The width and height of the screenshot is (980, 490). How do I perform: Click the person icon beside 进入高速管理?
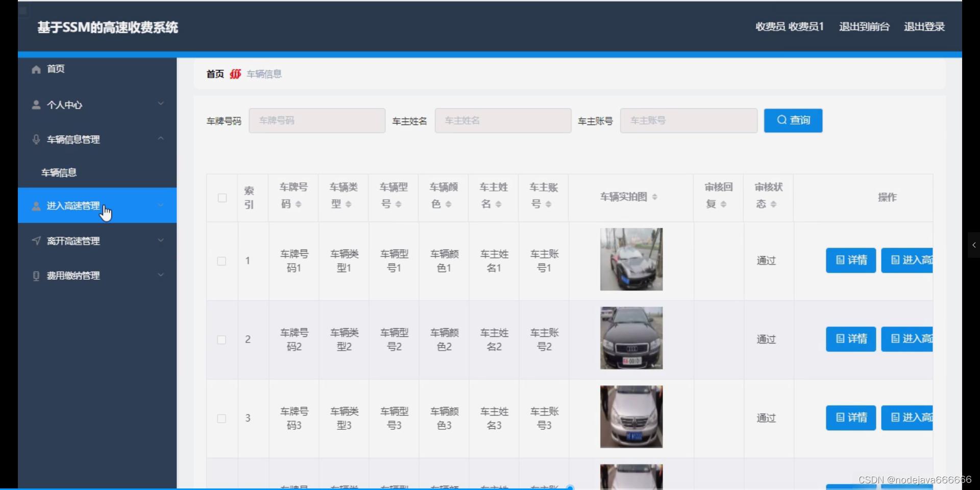pyautogui.click(x=36, y=206)
